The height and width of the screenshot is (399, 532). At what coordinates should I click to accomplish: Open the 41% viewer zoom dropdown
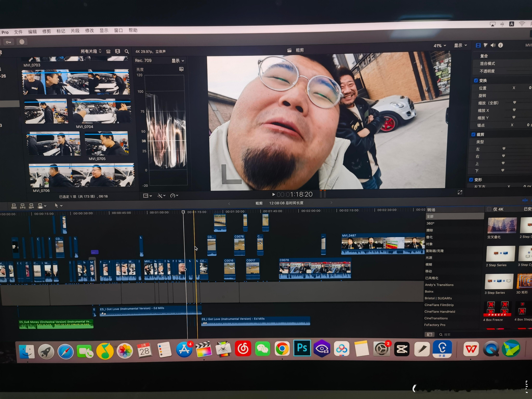tap(440, 46)
